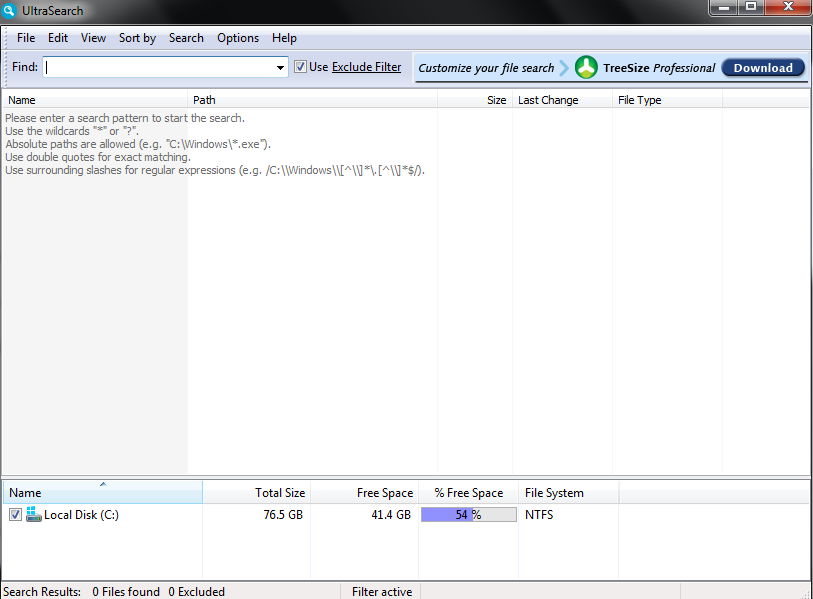
Task: Click the File System column header
Action: pyautogui.click(x=569, y=492)
